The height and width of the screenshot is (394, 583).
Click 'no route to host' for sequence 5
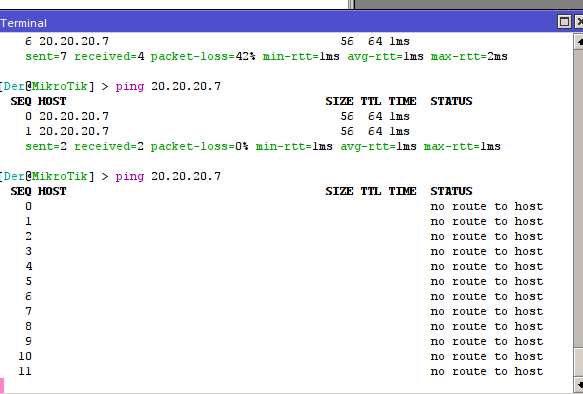click(487, 281)
